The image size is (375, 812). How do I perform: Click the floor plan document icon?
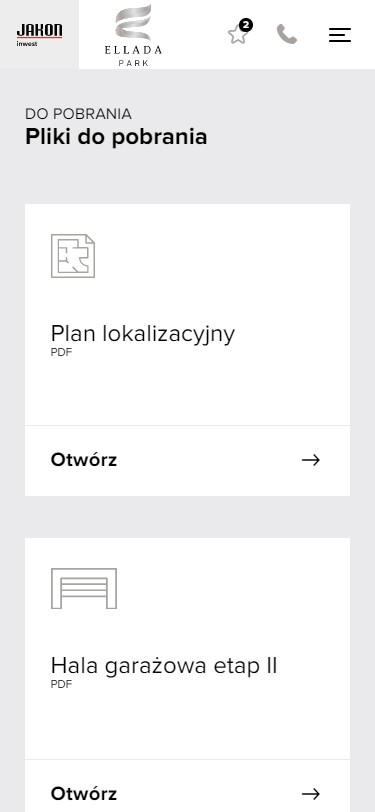(73, 256)
